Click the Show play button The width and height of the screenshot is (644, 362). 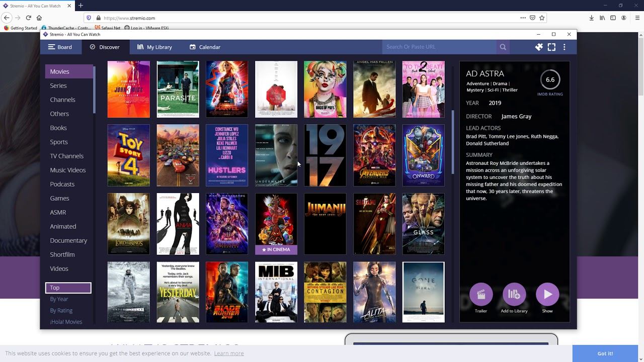point(547,295)
